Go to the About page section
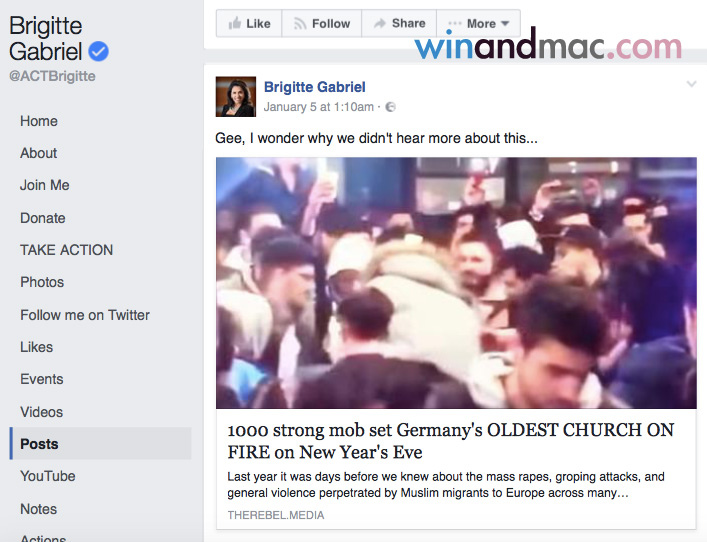707x542 pixels. coord(39,153)
